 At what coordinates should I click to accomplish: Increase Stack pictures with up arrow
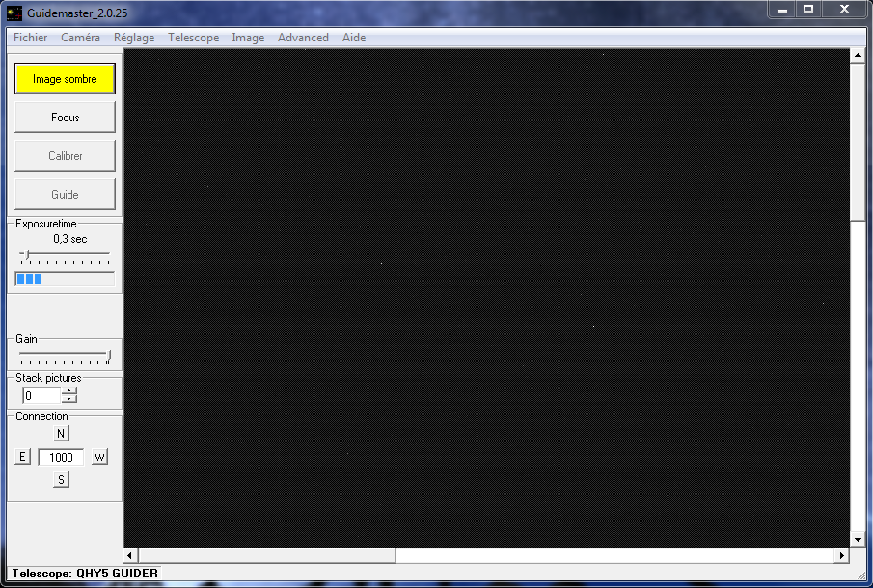pos(69,391)
